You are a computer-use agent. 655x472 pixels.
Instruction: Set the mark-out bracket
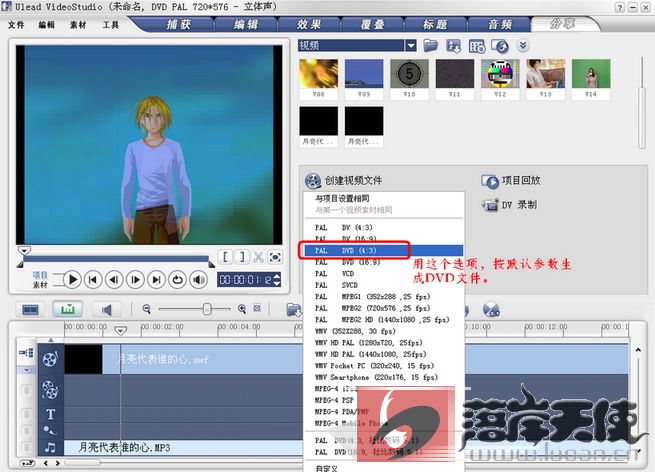[x=242, y=257]
